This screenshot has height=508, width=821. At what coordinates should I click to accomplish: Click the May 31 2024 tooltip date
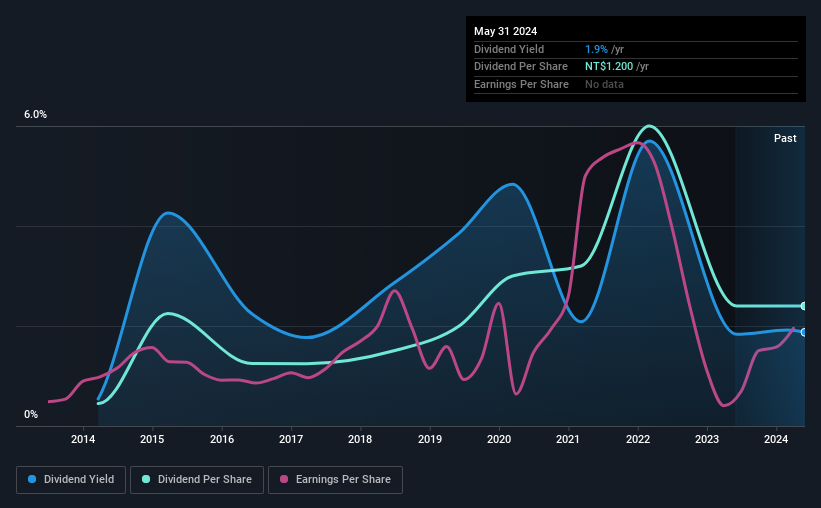coord(505,31)
